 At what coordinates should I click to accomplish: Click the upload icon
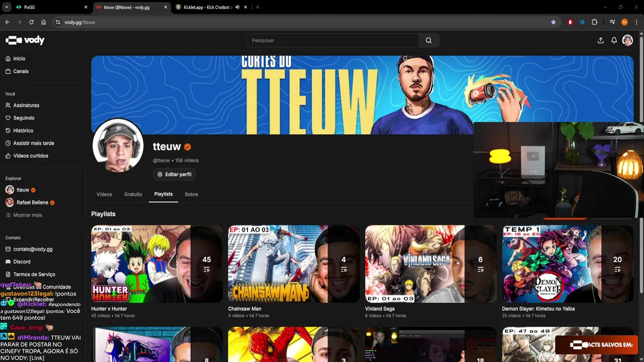point(600,40)
